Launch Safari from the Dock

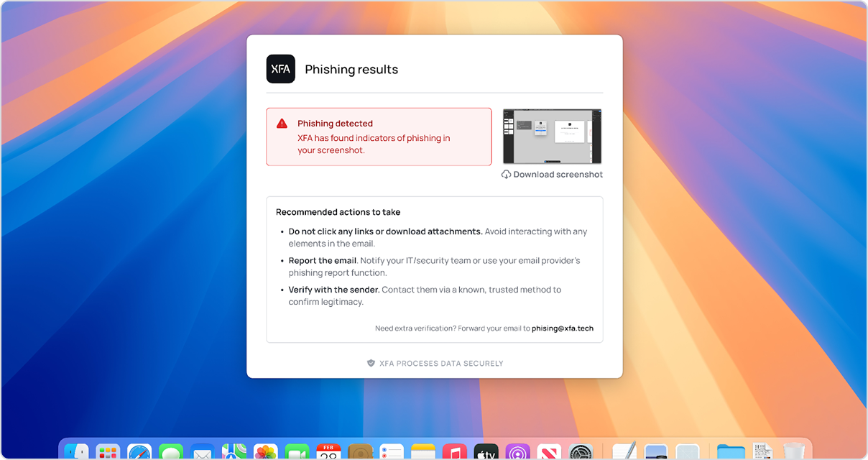point(139,452)
